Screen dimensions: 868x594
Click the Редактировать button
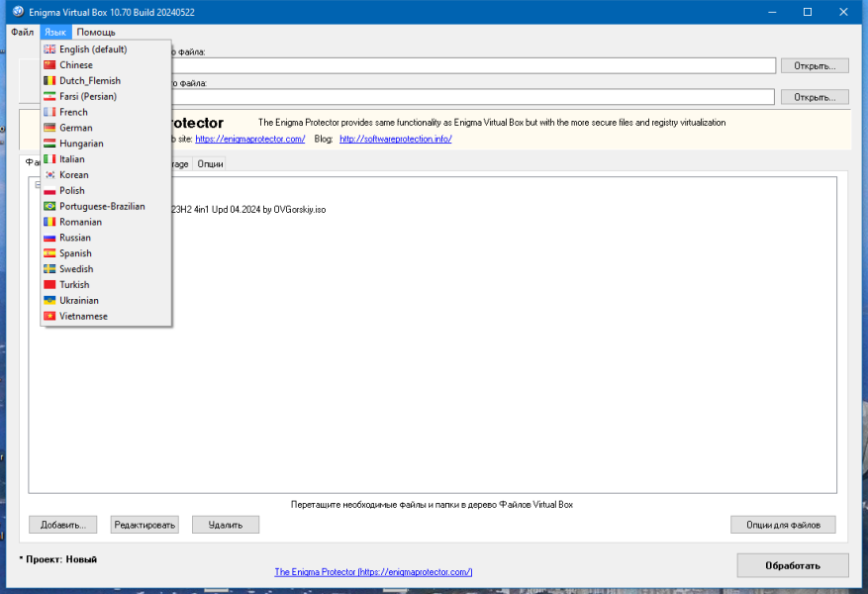(145, 525)
